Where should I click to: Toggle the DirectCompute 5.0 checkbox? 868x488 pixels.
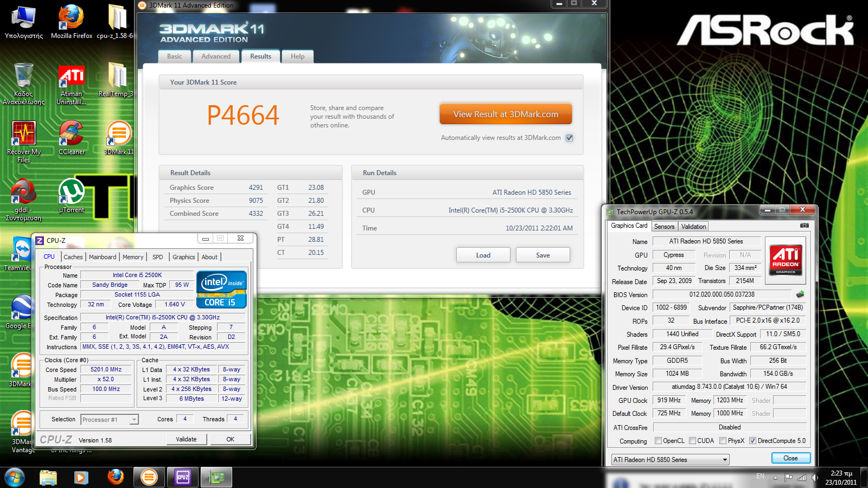[753, 440]
